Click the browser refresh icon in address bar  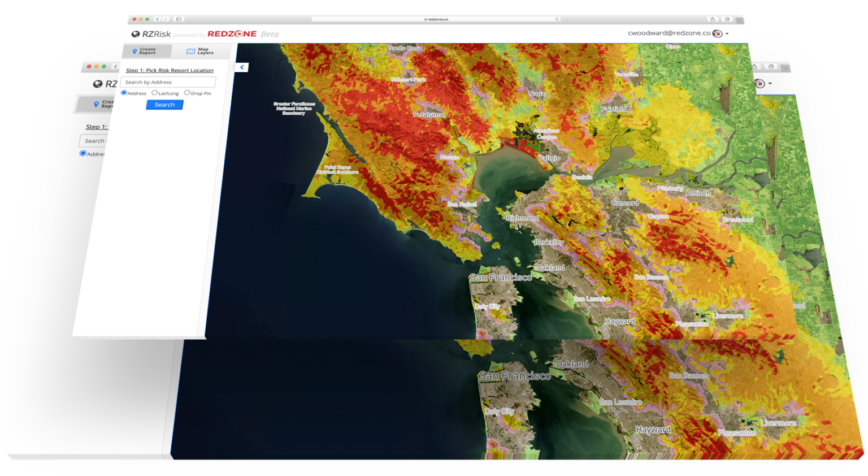pos(557,19)
